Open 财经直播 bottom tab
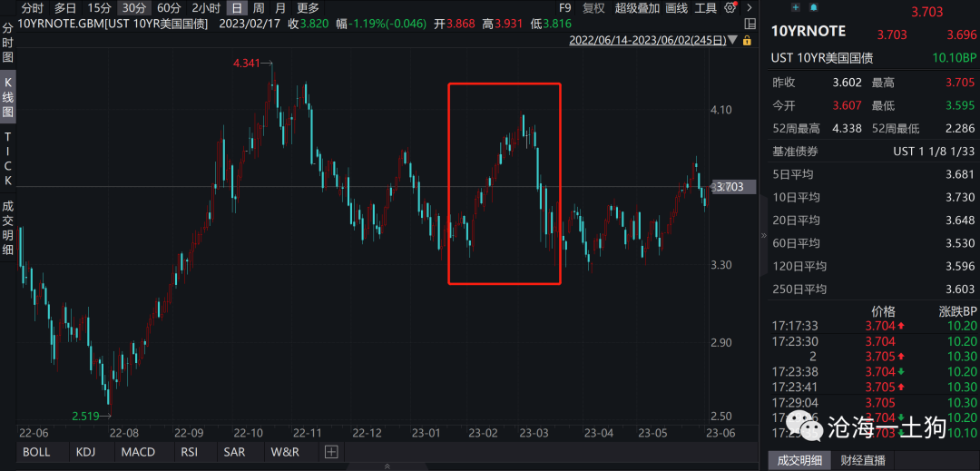This screenshot has height=471, width=980. click(x=863, y=460)
